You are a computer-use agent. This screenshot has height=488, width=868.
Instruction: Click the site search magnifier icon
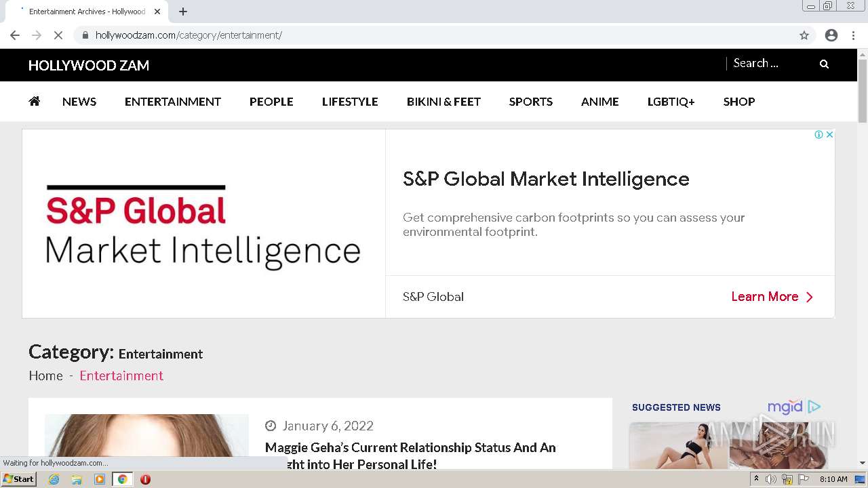(824, 64)
